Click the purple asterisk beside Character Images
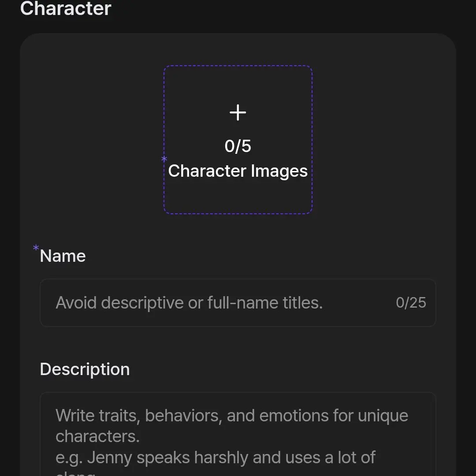 [164, 159]
